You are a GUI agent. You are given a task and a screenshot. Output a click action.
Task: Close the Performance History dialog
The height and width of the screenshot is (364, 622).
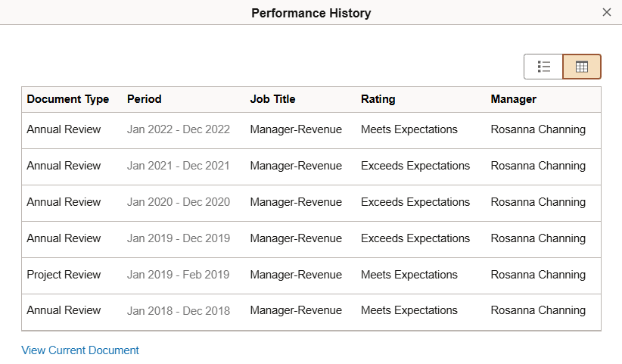(606, 12)
